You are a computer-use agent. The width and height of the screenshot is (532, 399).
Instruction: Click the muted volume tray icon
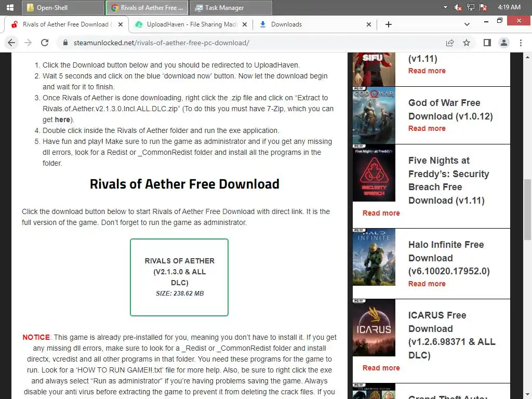458,7
